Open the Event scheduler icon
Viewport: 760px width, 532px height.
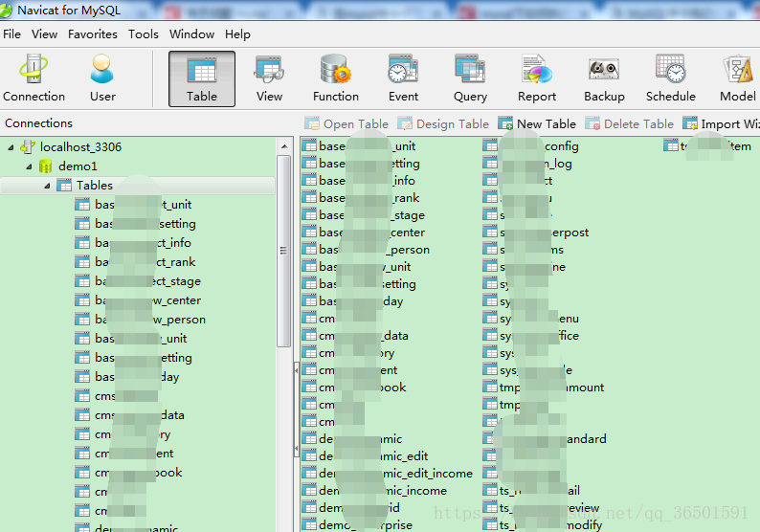[x=403, y=78]
